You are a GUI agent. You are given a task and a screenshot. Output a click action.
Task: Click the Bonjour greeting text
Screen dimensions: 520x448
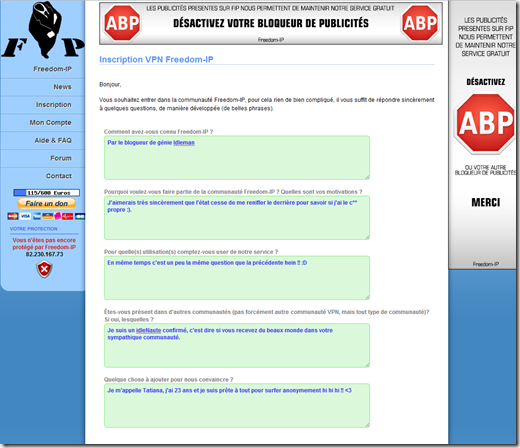pyautogui.click(x=110, y=85)
